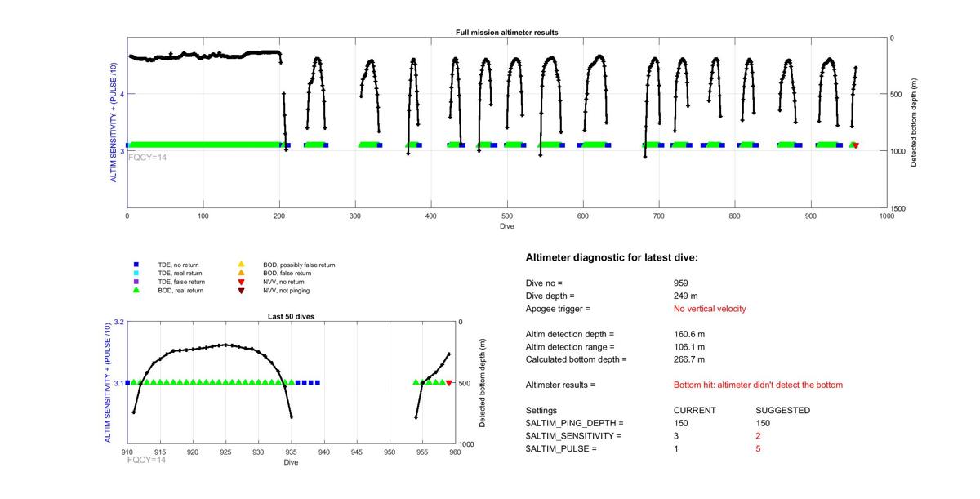Click 'FQCY=14' under the Last 50 dives plot

point(147,461)
